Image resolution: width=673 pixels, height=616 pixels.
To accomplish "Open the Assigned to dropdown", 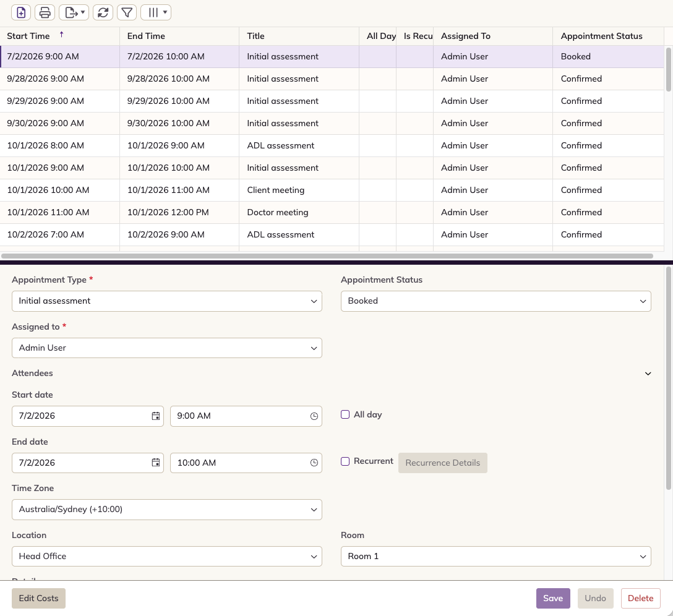I will [167, 348].
